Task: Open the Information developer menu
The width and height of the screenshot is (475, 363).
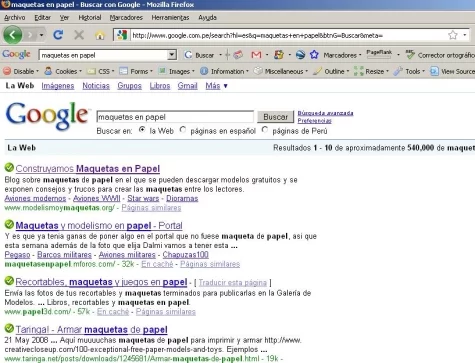Action: click(224, 71)
